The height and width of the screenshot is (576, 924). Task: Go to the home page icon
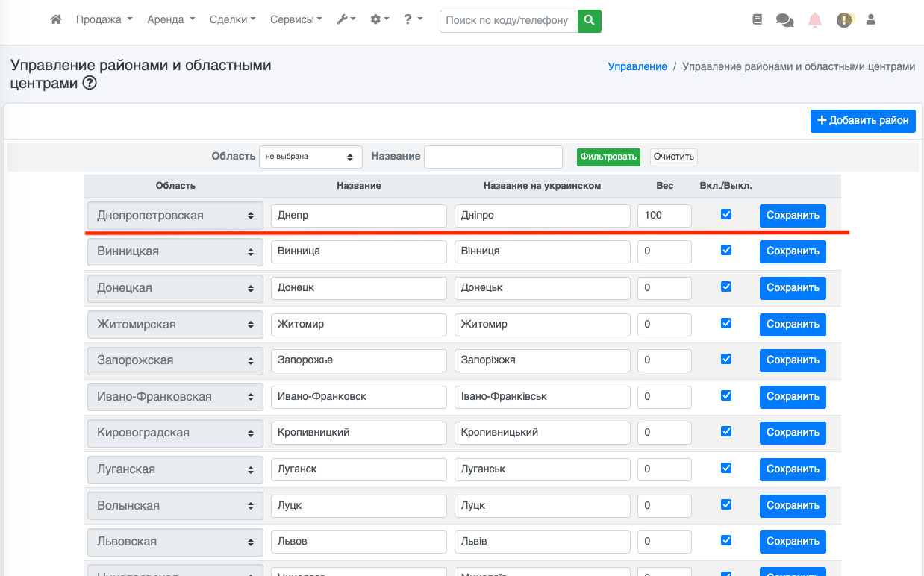(56, 20)
